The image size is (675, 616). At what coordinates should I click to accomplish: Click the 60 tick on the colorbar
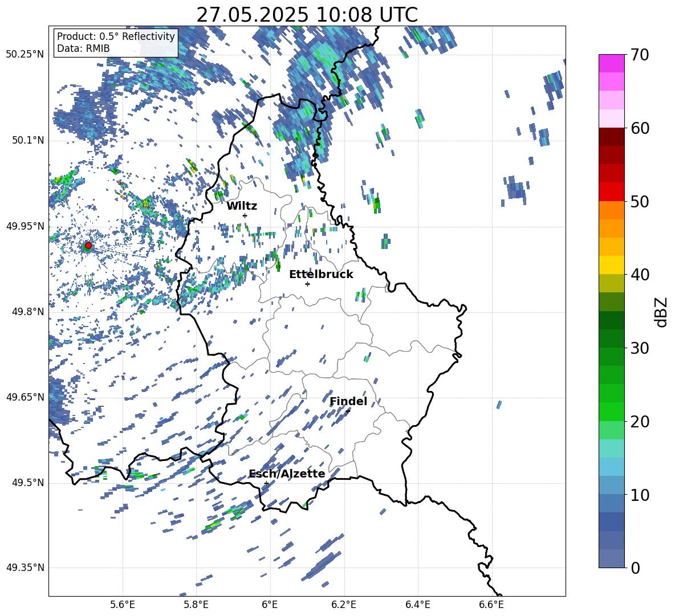(639, 128)
